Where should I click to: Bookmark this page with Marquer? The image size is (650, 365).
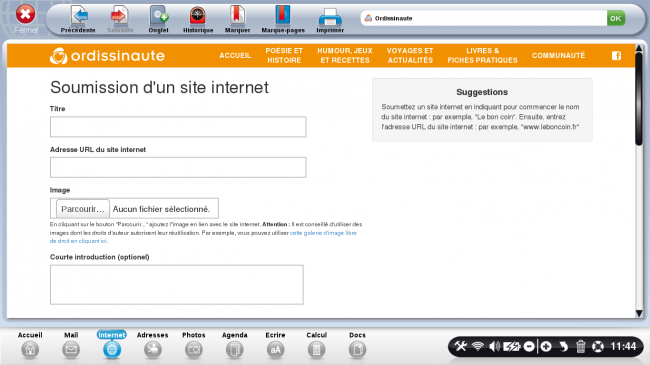[238, 19]
